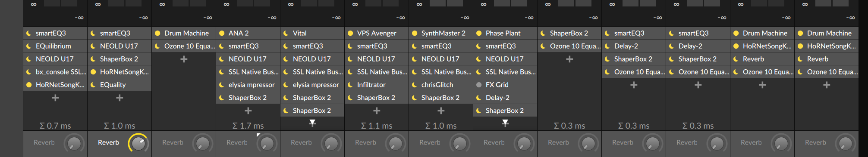Select the Infiltrator device name
The image size is (868, 157).
pos(371,85)
